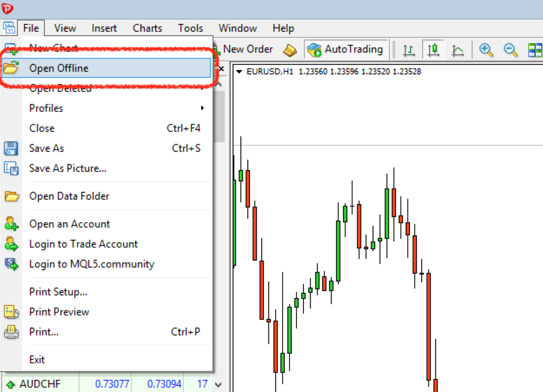The width and height of the screenshot is (543, 392).
Task: Select Open Offline menu entry
Action: (106, 68)
